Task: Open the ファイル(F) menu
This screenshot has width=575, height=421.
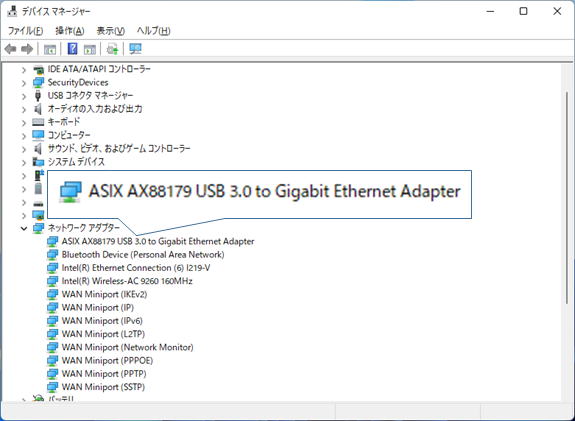Action: click(x=25, y=31)
